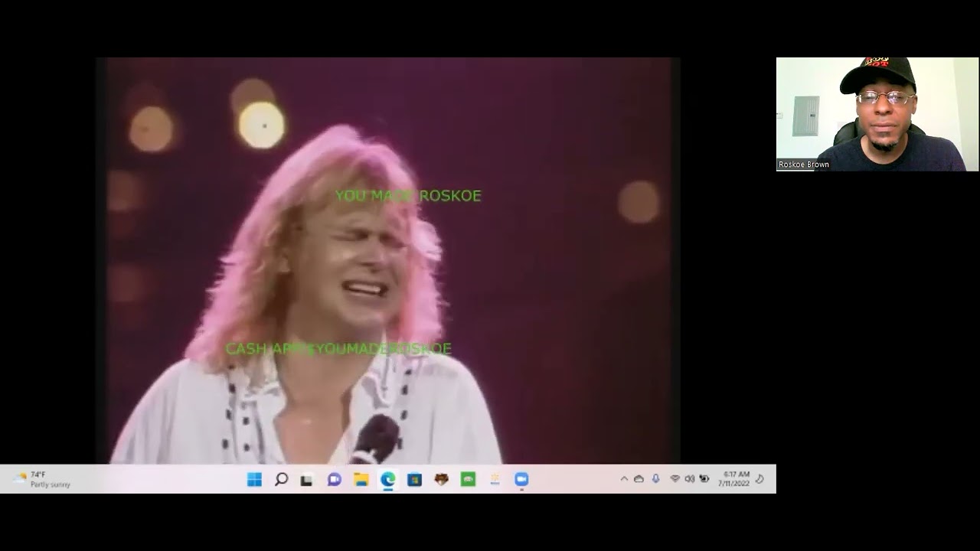Open the moon notification icon
The image size is (980, 551).
(x=759, y=479)
